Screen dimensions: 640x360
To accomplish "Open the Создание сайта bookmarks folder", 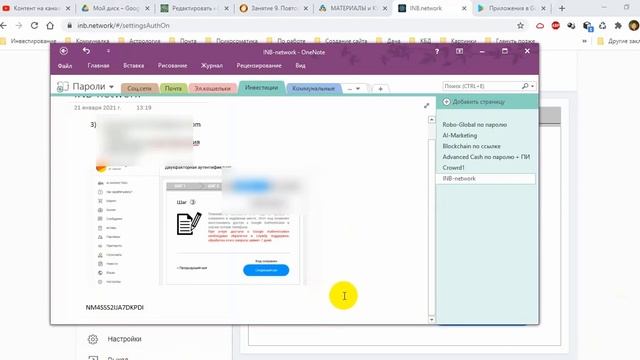I will (341, 41).
